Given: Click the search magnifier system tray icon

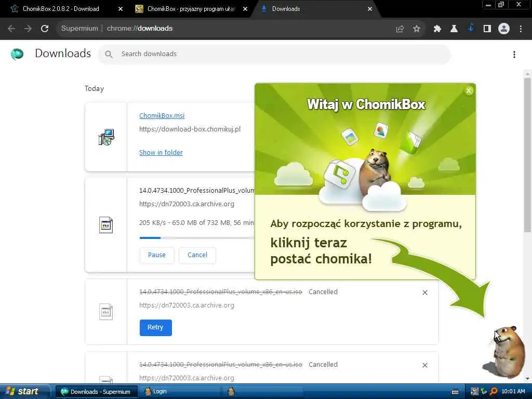Looking at the screenshot, I should tap(494, 391).
